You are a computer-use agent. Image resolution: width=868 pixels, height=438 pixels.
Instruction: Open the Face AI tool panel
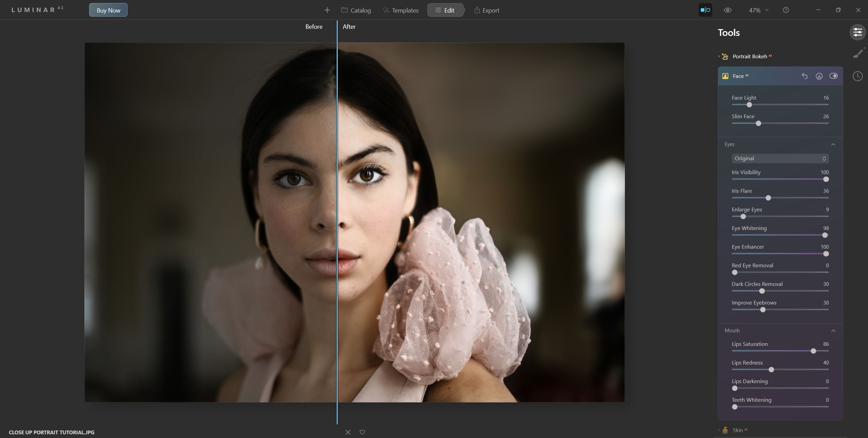tap(739, 76)
